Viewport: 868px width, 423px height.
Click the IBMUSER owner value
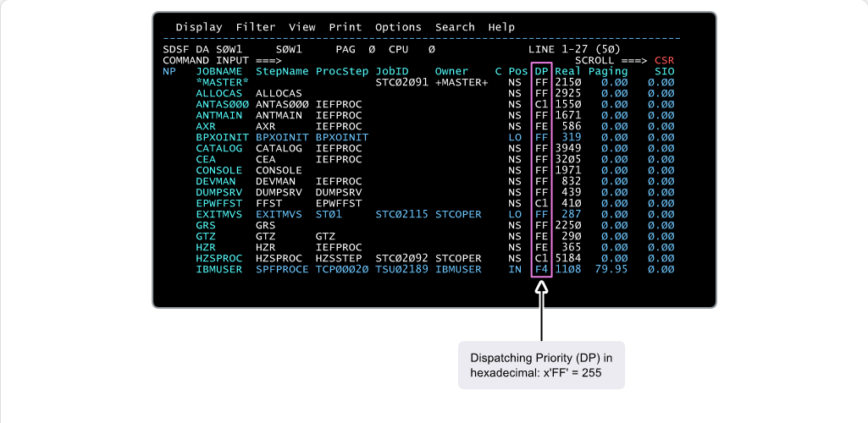(458, 269)
